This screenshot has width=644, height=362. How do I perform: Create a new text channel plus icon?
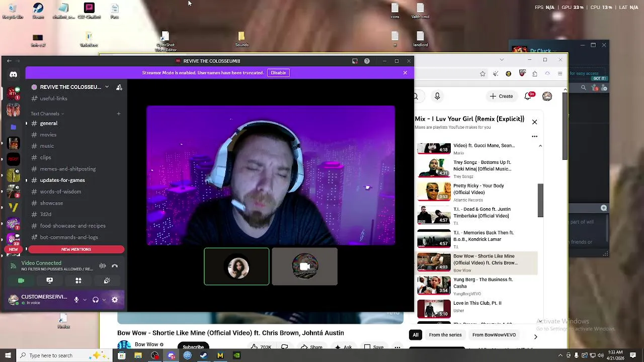119,114
